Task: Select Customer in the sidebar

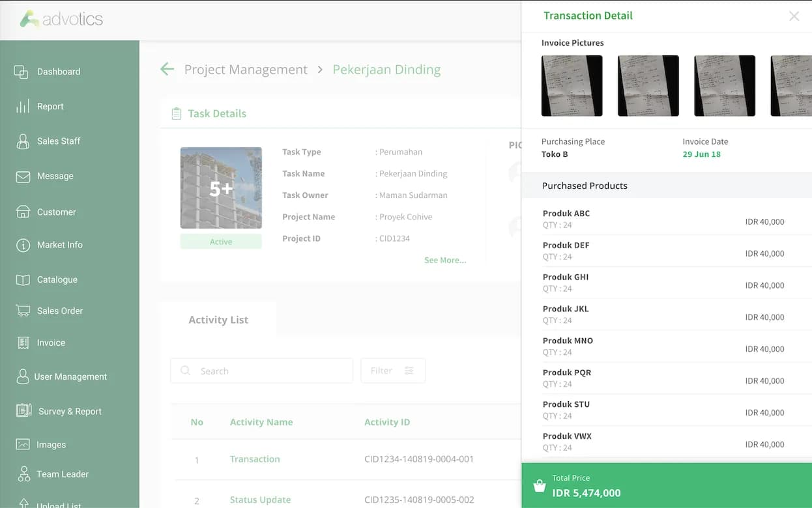Action: point(57,212)
